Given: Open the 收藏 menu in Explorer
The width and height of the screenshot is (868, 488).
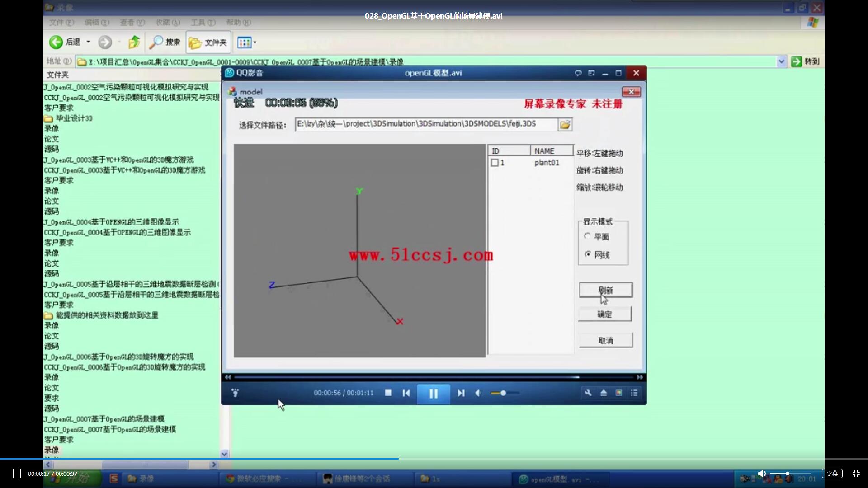Looking at the screenshot, I should (x=168, y=22).
